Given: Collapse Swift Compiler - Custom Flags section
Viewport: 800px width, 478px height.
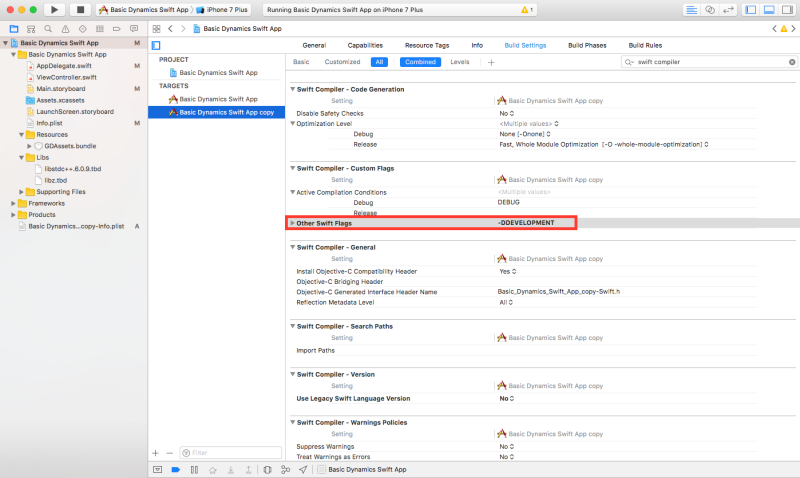Looking at the screenshot, I should (x=293, y=168).
